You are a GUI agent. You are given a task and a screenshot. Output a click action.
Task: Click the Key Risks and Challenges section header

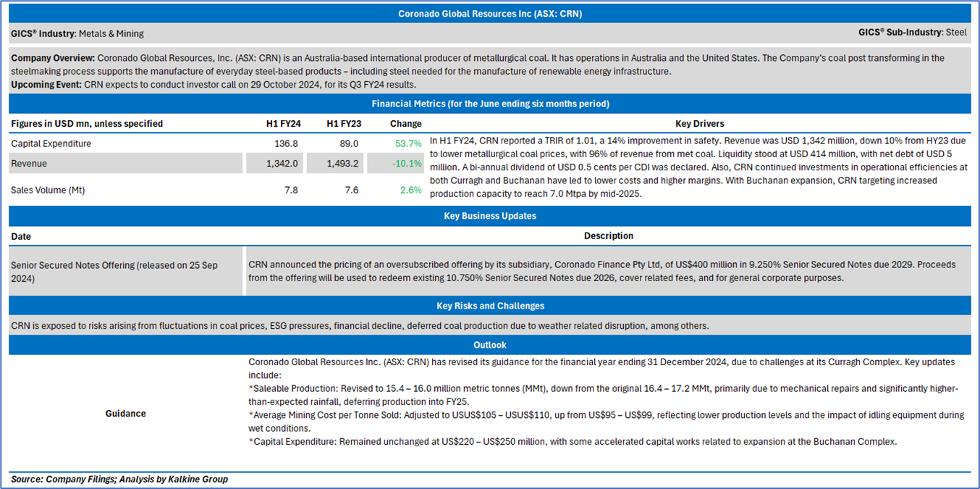coord(490,306)
